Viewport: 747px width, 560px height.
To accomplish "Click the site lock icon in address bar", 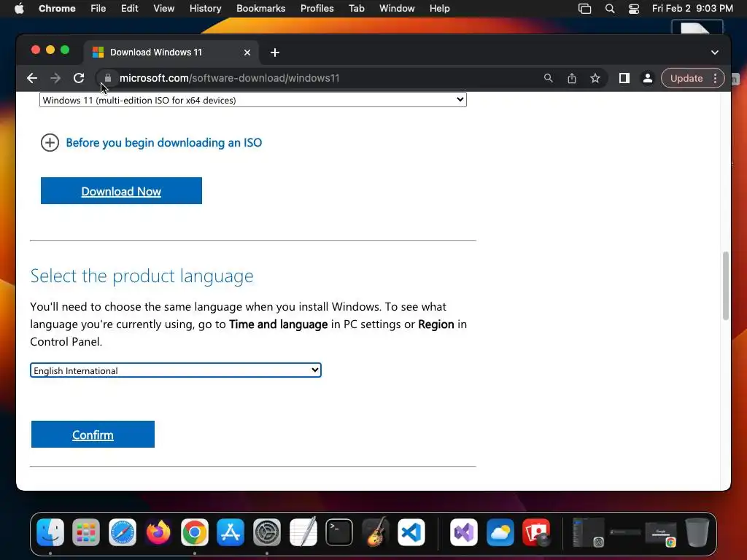I will pos(108,78).
